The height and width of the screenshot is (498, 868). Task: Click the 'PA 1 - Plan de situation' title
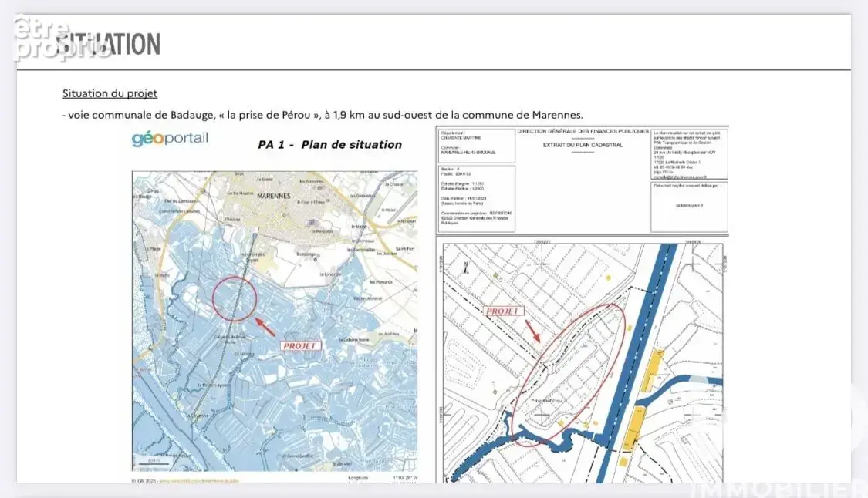(x=330, y=144)
